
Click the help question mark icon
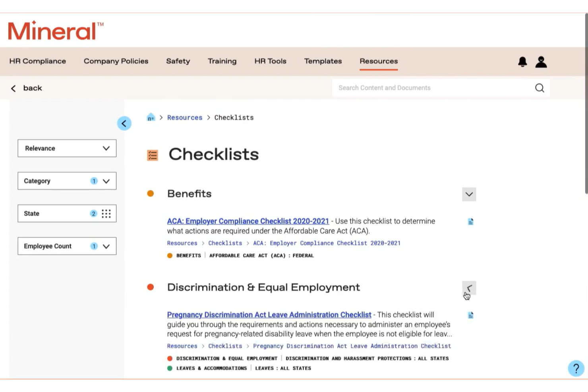[576, 369]
